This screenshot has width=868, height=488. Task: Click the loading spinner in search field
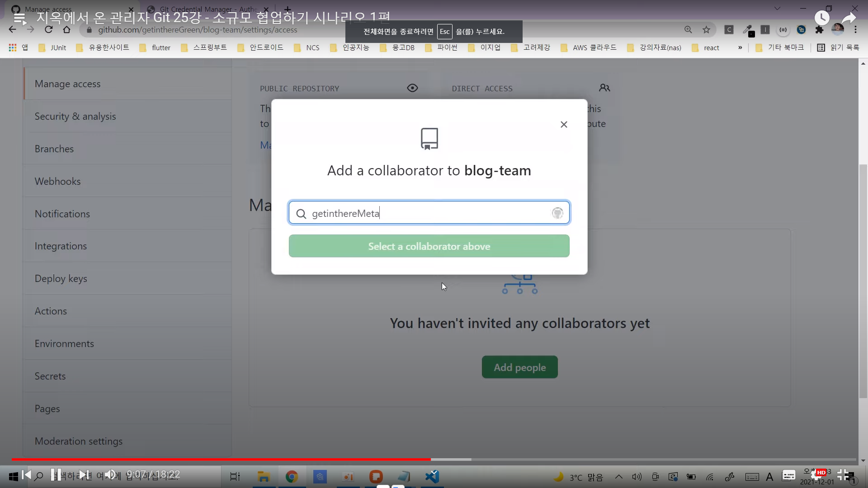click(x=557, y=213)
